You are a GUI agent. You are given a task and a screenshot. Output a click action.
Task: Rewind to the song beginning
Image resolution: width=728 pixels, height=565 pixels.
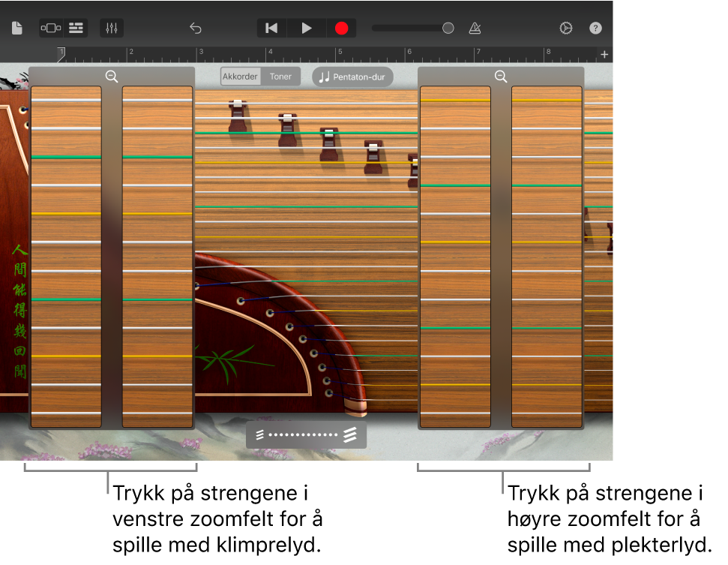(x=271, y=28)
